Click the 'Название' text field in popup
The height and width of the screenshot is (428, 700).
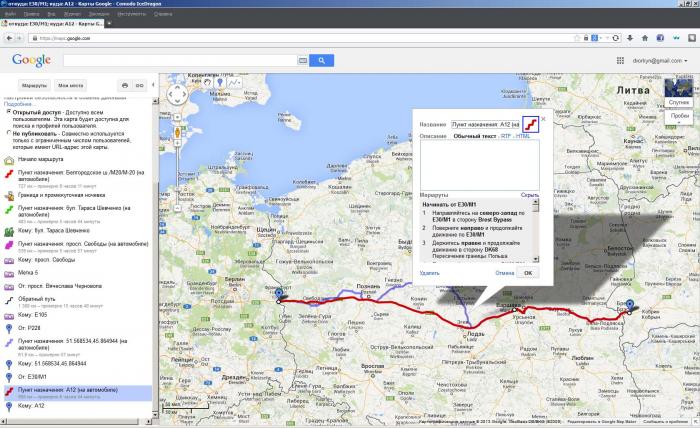point(484,123)
